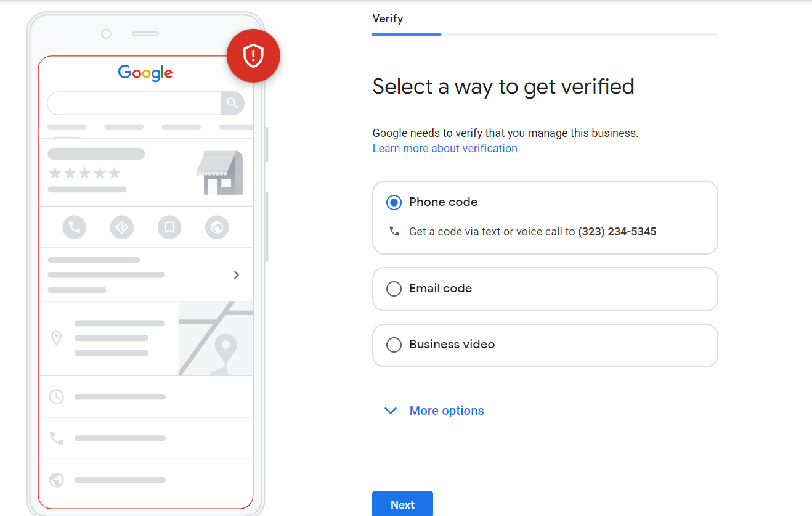The image size is (812, 516).
Task: Click the directions diamond circle icon
Action: 122,227
